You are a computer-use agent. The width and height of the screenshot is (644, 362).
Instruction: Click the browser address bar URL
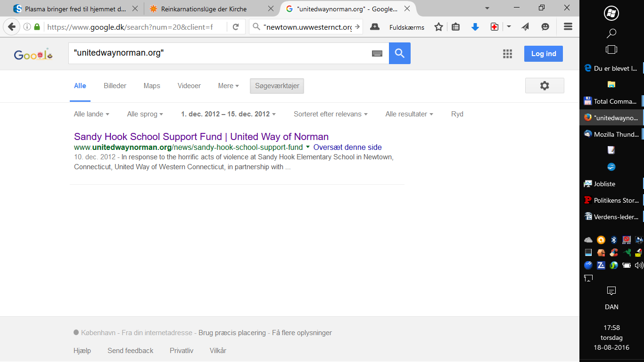point(130,27)
